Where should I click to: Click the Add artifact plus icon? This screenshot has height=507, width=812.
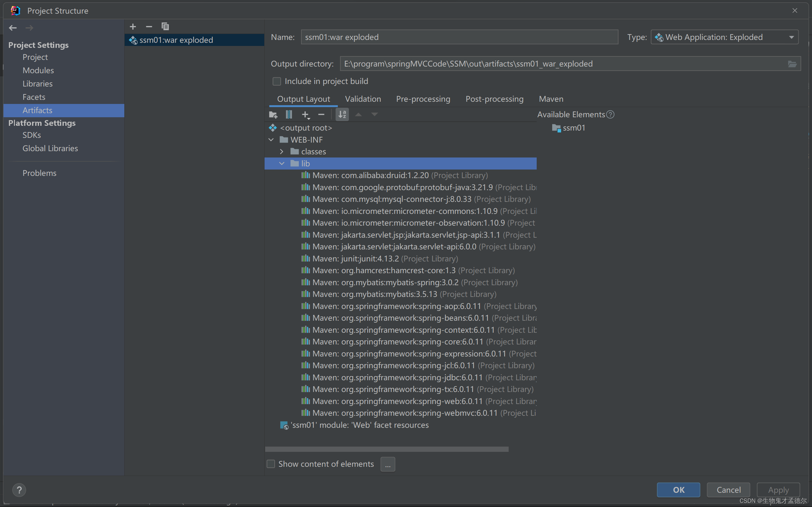pyautogui.click(x=133, y=27)
